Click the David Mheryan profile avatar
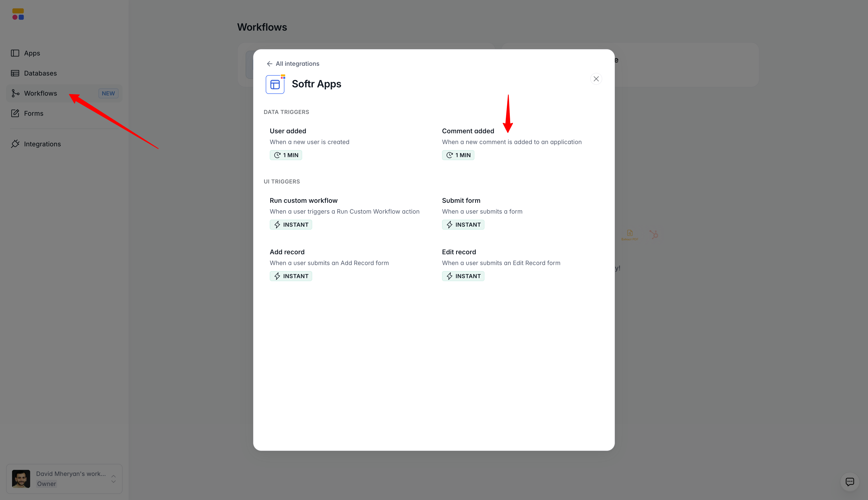 pyautogui.click(x=21, y=479)
